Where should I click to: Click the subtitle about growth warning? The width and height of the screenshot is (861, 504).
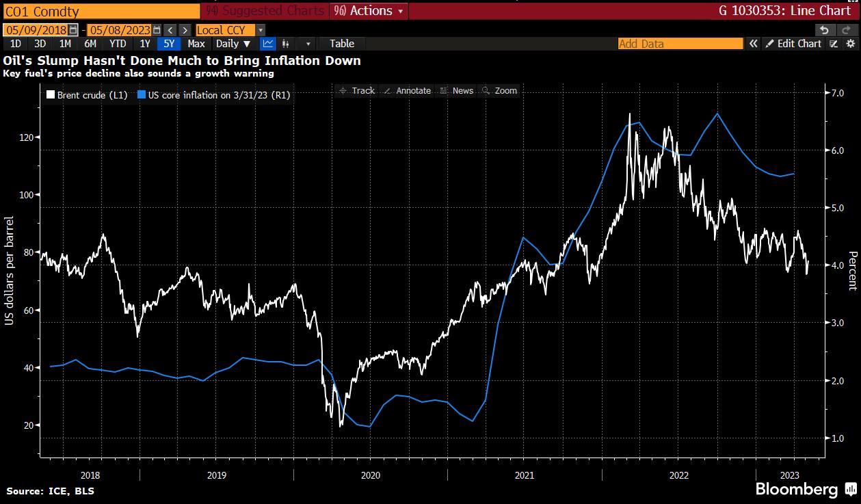[x=138, y=73]
